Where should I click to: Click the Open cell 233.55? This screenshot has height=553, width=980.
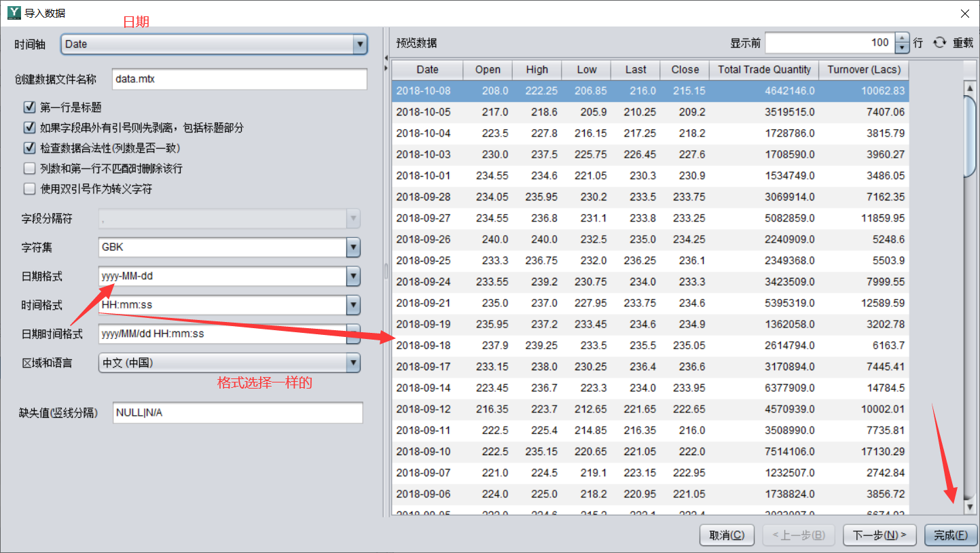(x=488, y=281)
